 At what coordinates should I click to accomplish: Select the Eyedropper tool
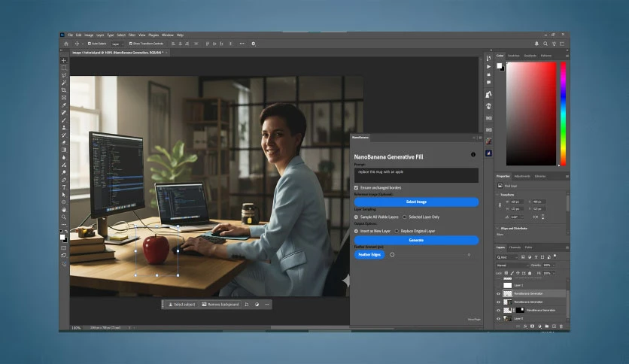tap(64, 105)
